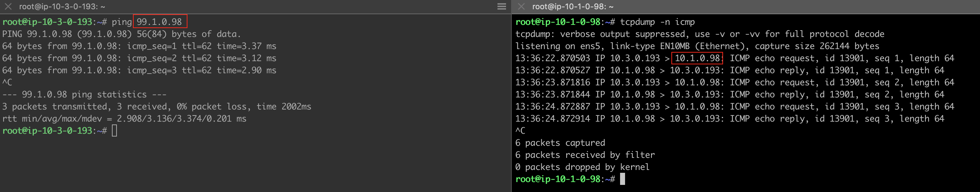Open the hamburger menu in left terminal pane
980x192 pixels.
(501, 6)
